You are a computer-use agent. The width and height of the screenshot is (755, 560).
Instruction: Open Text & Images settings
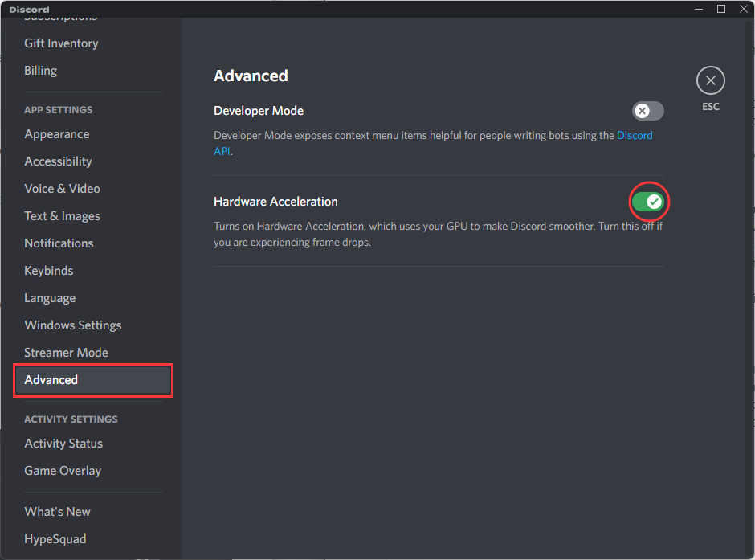62,216
